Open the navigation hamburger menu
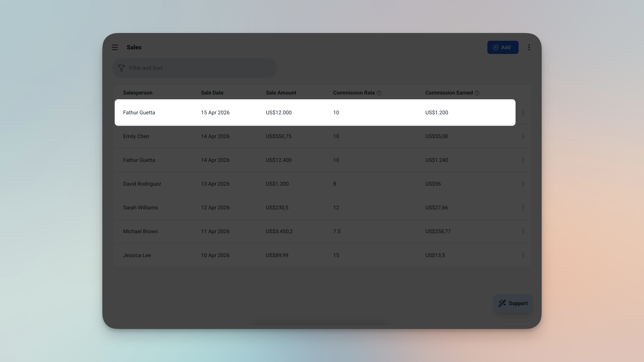Screen dimensions: 644x362 [115, 47]
